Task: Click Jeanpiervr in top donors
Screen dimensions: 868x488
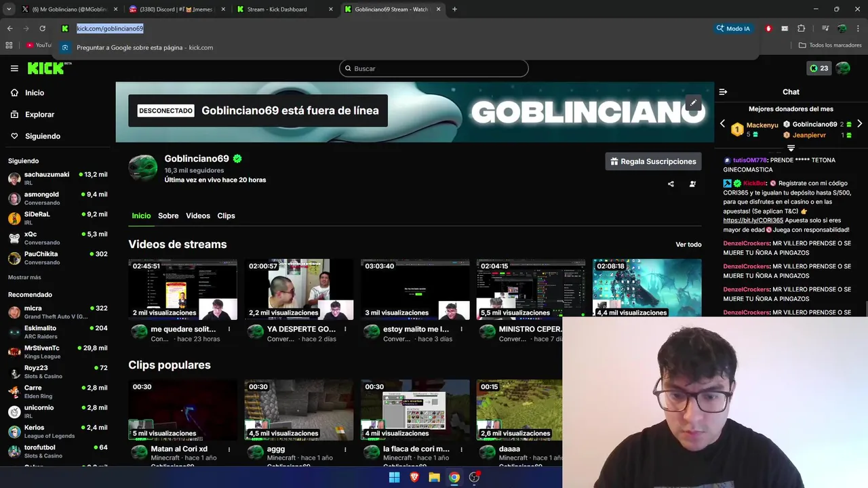Action: coord(809,135)
